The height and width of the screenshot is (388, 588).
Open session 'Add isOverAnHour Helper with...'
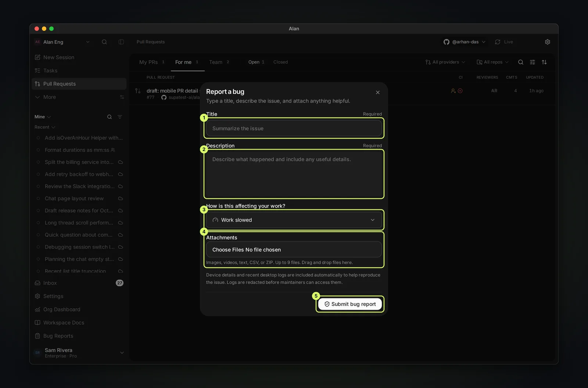pos(79,138)
